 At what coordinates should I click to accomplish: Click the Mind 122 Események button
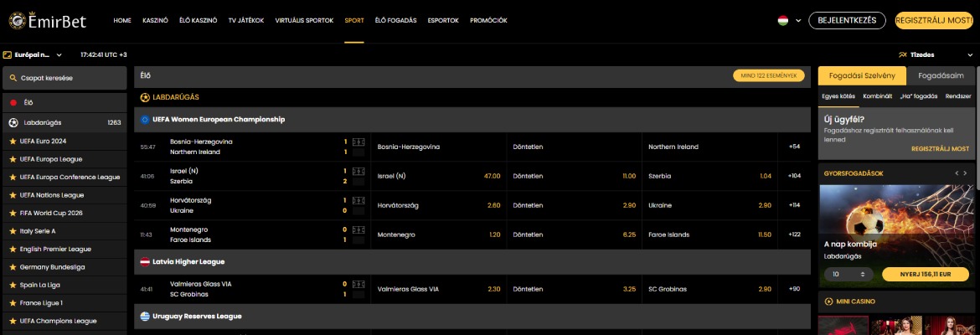769,75
